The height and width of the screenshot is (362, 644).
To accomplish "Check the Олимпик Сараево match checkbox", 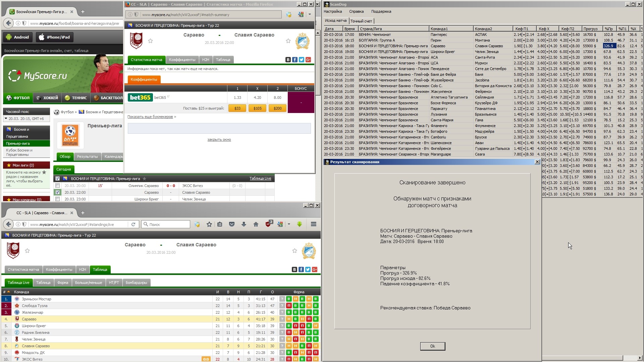I will pos(58,186).
